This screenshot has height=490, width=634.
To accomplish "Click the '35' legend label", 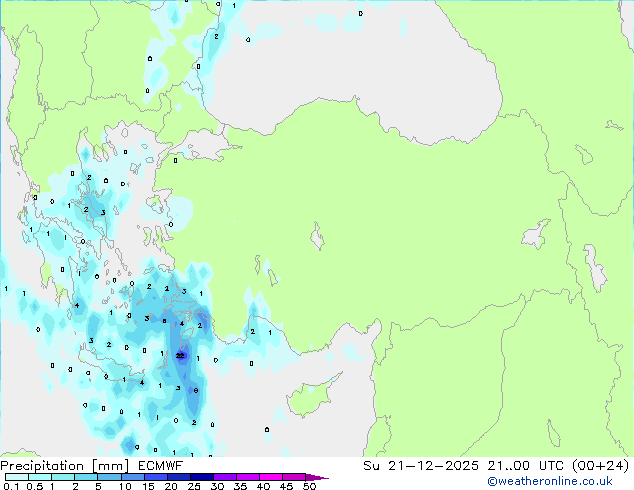I will tap(241, 486).
